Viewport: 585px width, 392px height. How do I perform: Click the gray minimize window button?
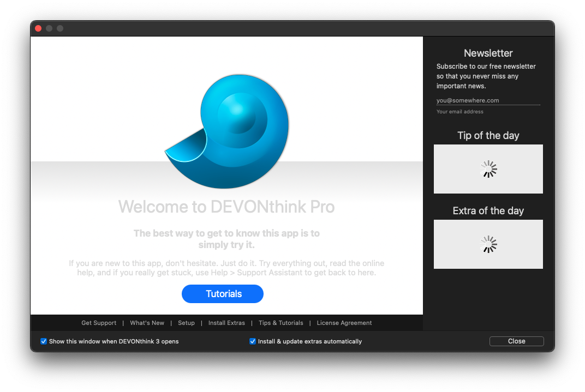pyautogui.click(x=49, y=28)
